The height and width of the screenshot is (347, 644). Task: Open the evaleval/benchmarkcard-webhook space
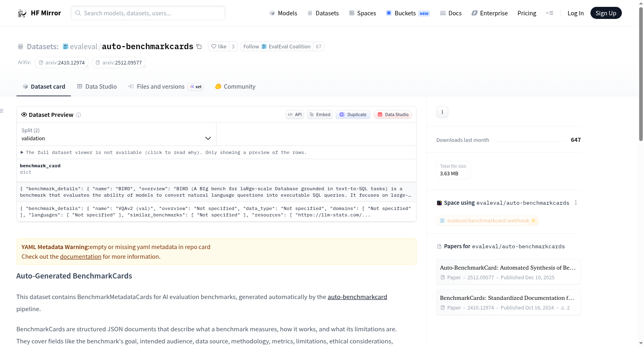click(487, 221)
